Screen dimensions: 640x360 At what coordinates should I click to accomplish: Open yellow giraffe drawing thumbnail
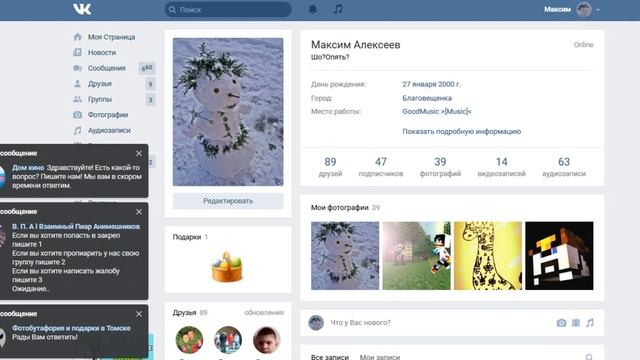tap(488, 256)
